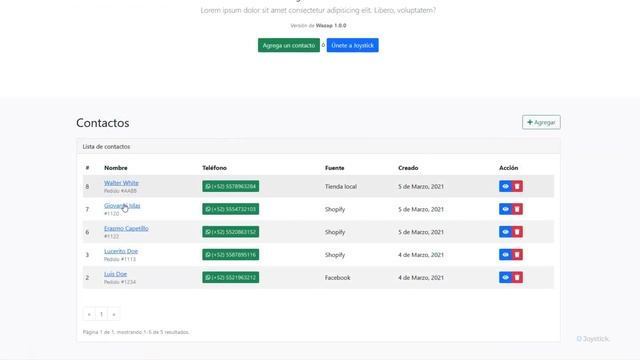The image size is (640, 360).
Task: Open Luis Doe name link
Action: click(116, 274)
